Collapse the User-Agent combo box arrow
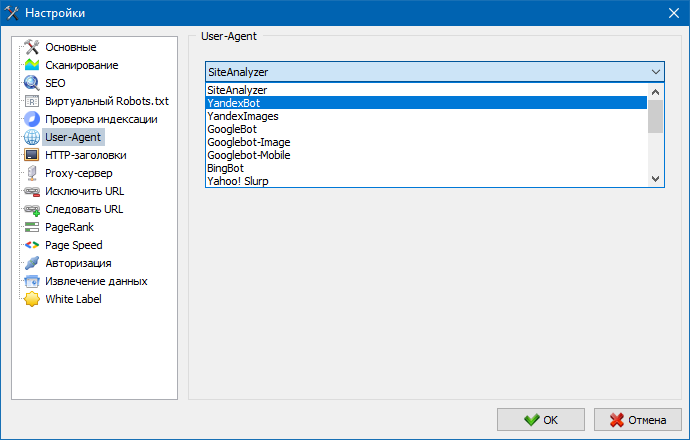690x440 pixels. (656, 72)
